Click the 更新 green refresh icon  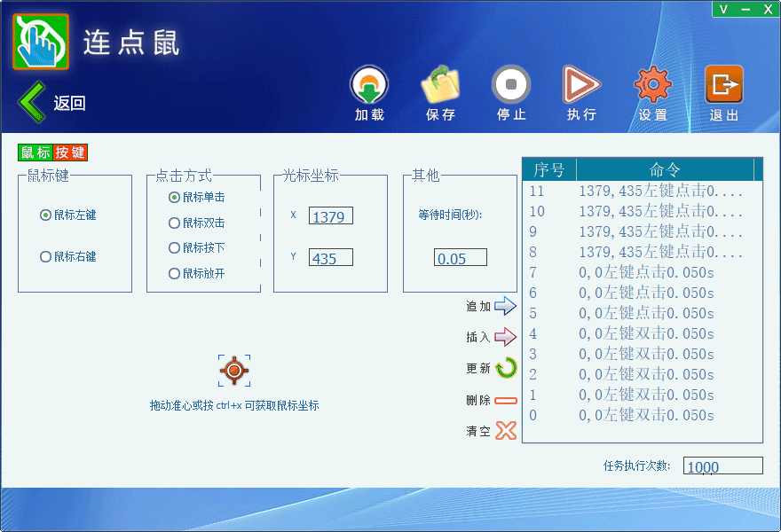tap(507, 368)
